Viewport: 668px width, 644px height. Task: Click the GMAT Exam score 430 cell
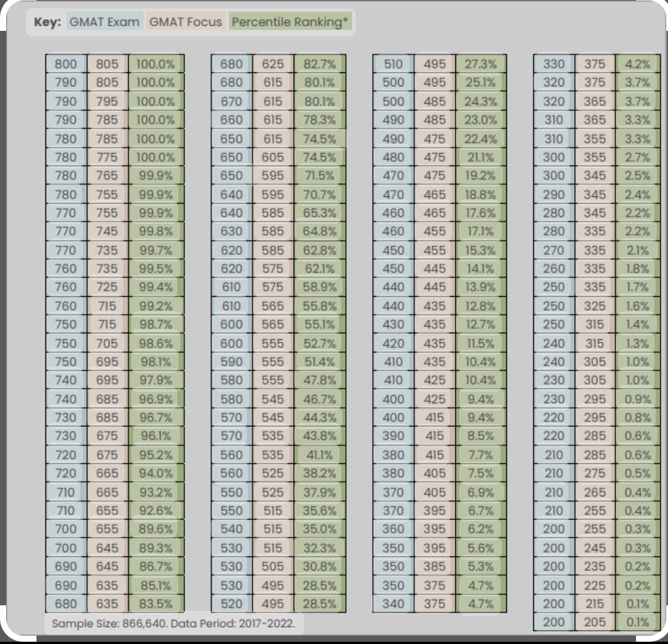[x=393, y=324]
